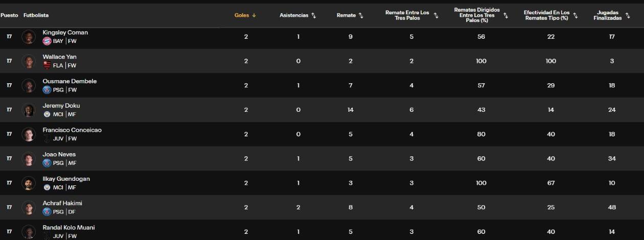The height and width of the screenshot is (240, 644).
Task: Sort by Efectividad En Los Remates Tipo
Action: (546, 15)
